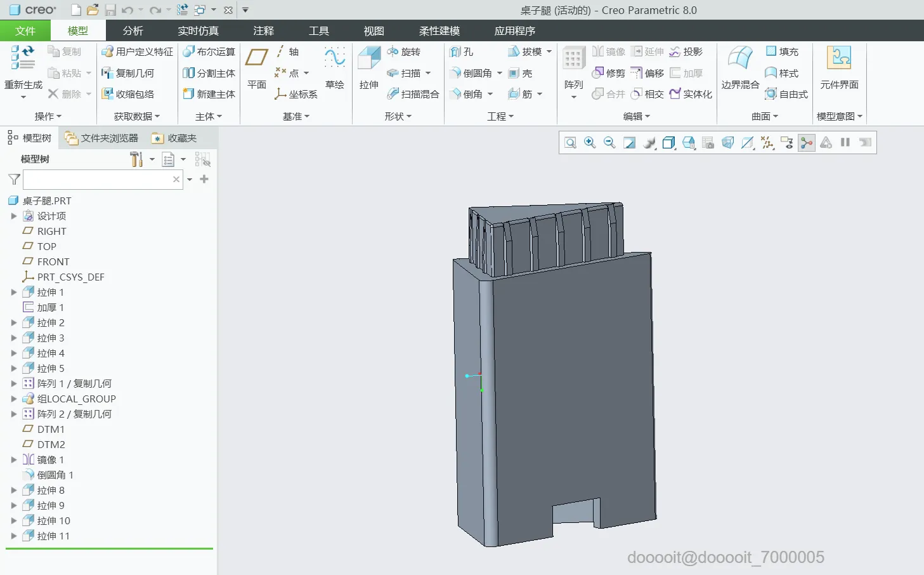Click the Zoom In magnifier icon
This screenshot has height=575, width=924.
(x=590, y=143)
